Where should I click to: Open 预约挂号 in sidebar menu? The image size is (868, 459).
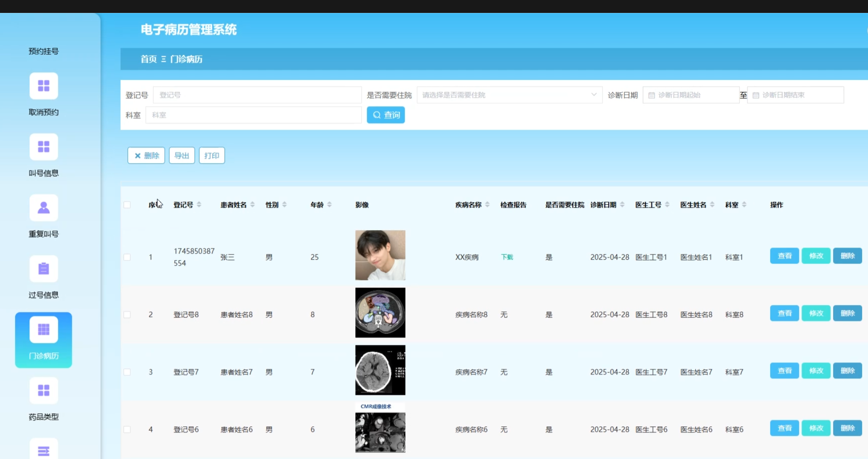(44, 51)
